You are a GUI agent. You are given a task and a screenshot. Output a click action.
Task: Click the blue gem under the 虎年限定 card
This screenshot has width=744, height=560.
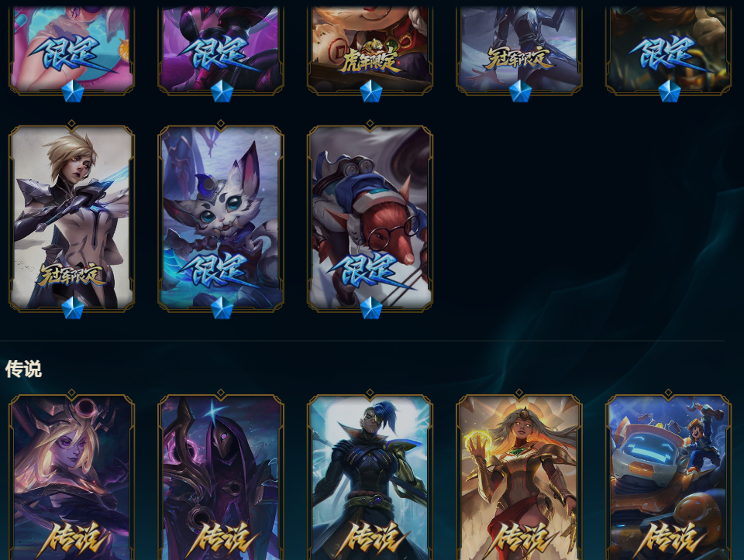370,91
